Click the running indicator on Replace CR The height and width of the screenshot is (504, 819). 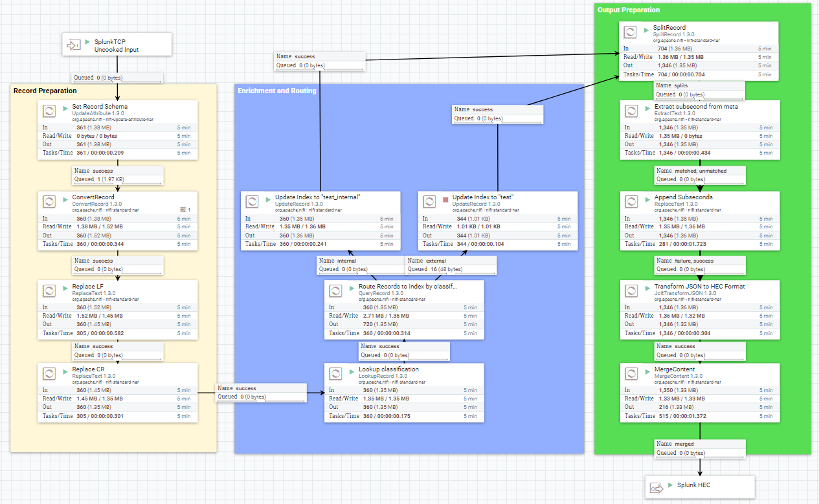click(65, 372)
